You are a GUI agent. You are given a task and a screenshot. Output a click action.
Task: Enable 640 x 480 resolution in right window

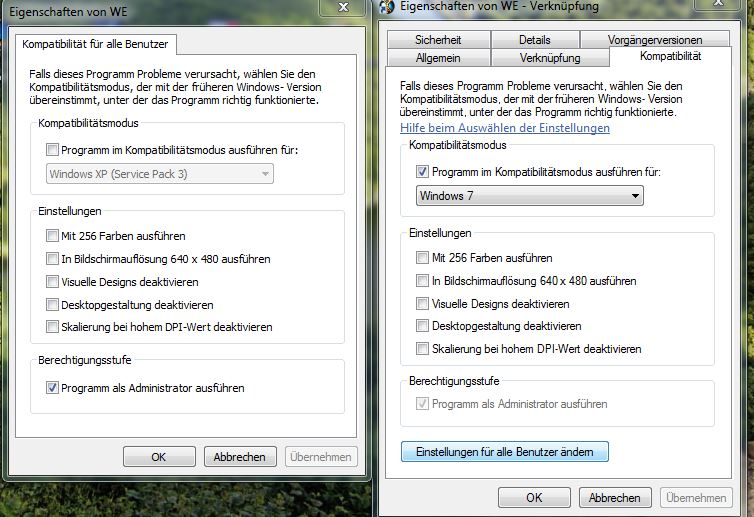point(422,280)
